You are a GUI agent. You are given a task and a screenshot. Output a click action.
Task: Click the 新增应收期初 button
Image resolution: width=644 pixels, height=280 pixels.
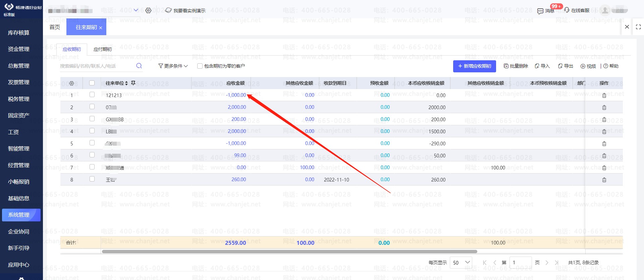pos(474,66)
